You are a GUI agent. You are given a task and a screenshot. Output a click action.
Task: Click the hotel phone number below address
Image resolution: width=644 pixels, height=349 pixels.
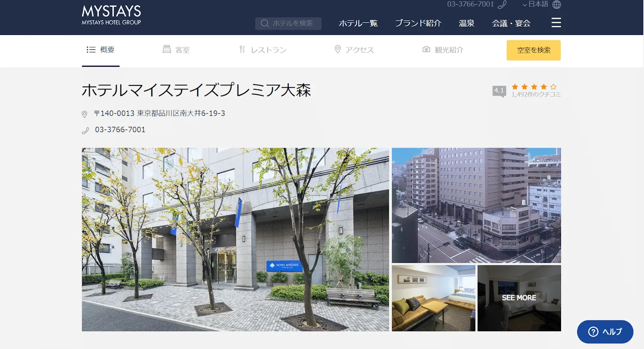click(x=120, y=130)
